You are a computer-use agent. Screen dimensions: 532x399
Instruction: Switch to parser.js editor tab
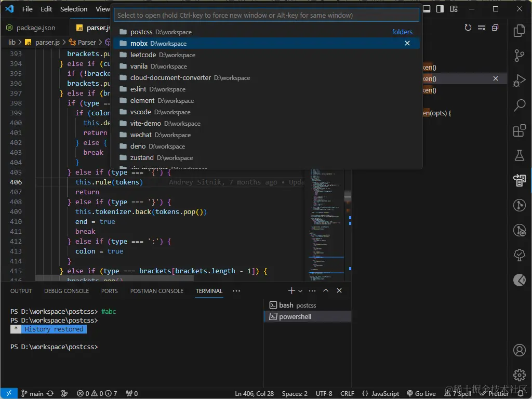(x=90, y=28)
